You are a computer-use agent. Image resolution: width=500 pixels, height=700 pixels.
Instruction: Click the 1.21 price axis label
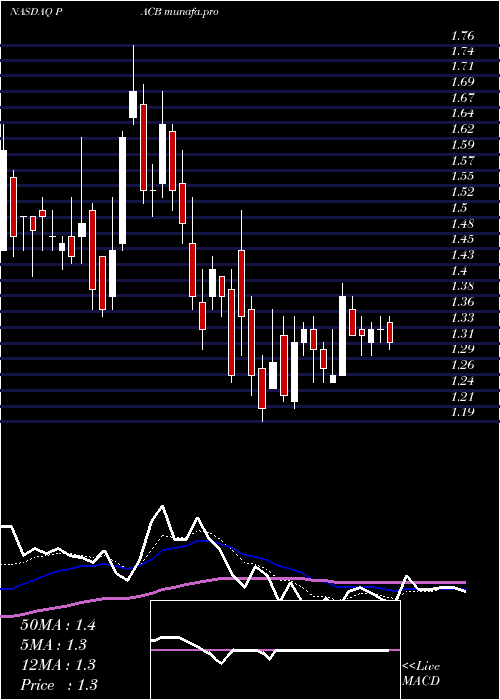coord(462,397)
